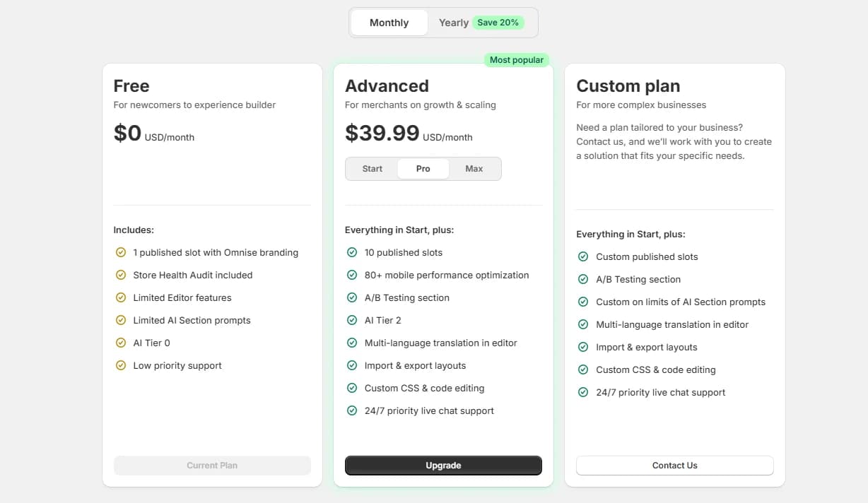This screenshot has width=868, height=503.
Task: Click Advanced plan Multi-language translation check icon
Action: [352, 343]
